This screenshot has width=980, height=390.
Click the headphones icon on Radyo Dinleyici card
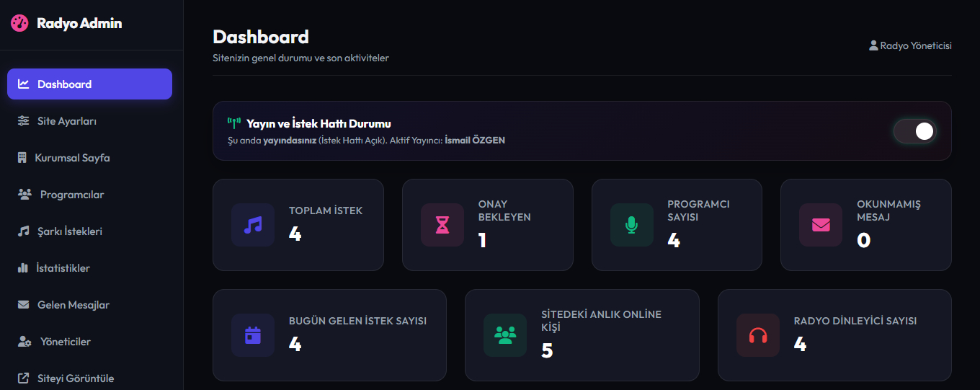pyautogui.click(x=758, y=335)
